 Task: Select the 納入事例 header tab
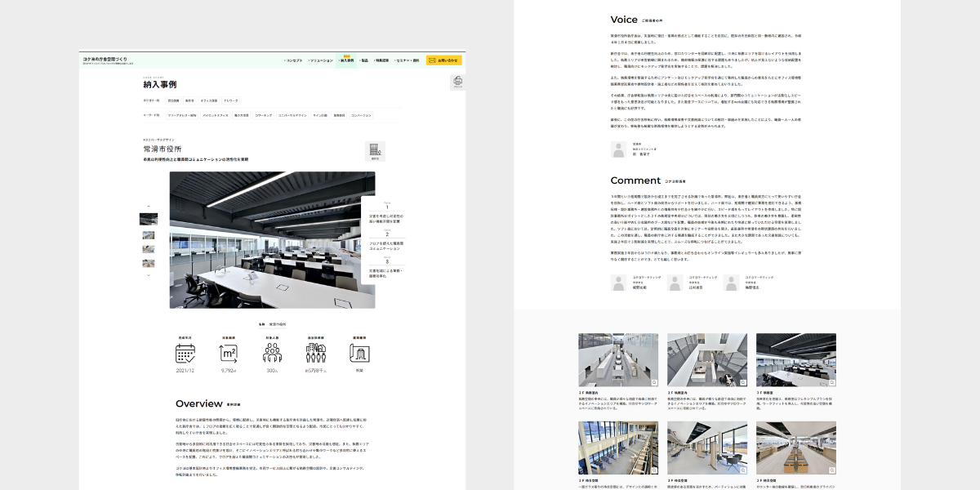pos(346,60)
